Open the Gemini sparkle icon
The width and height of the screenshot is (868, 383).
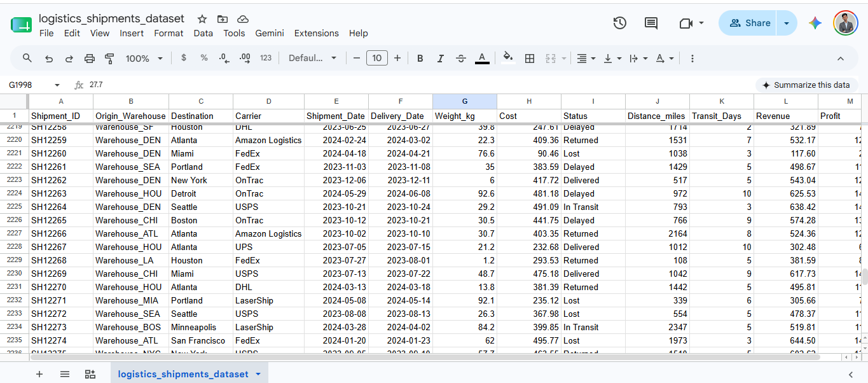tap(815, 23)
